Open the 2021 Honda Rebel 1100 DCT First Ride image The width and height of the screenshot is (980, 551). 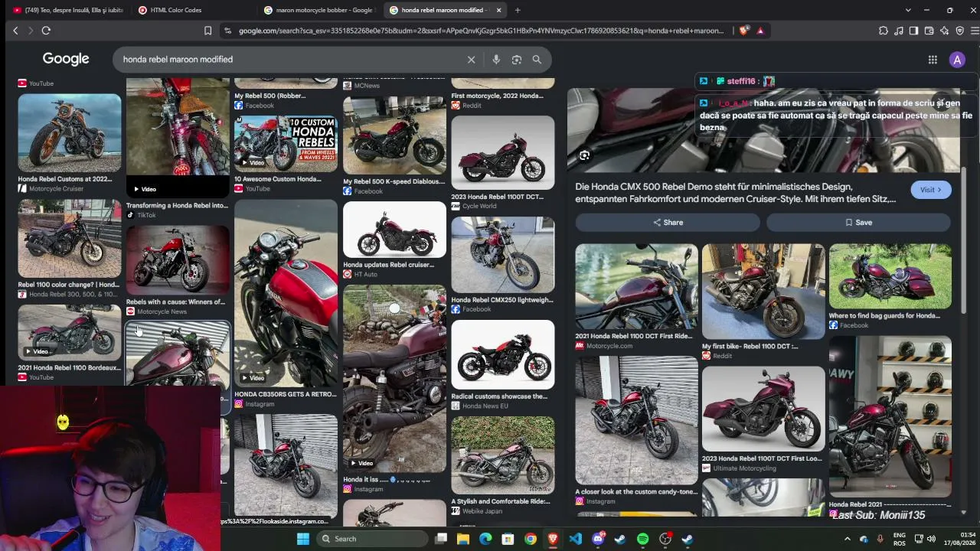(636, 287)
